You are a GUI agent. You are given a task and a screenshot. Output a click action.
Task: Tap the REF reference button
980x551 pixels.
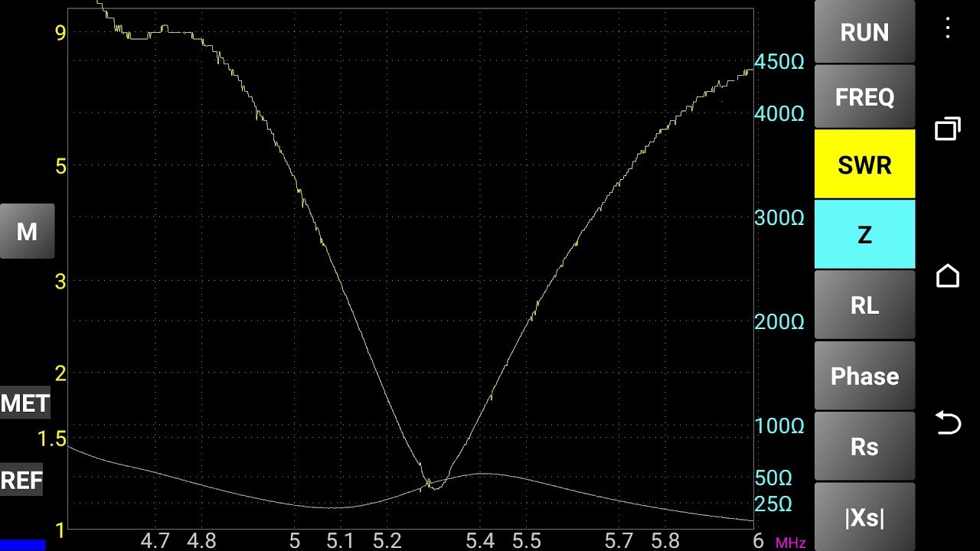(x=21, y=480)
